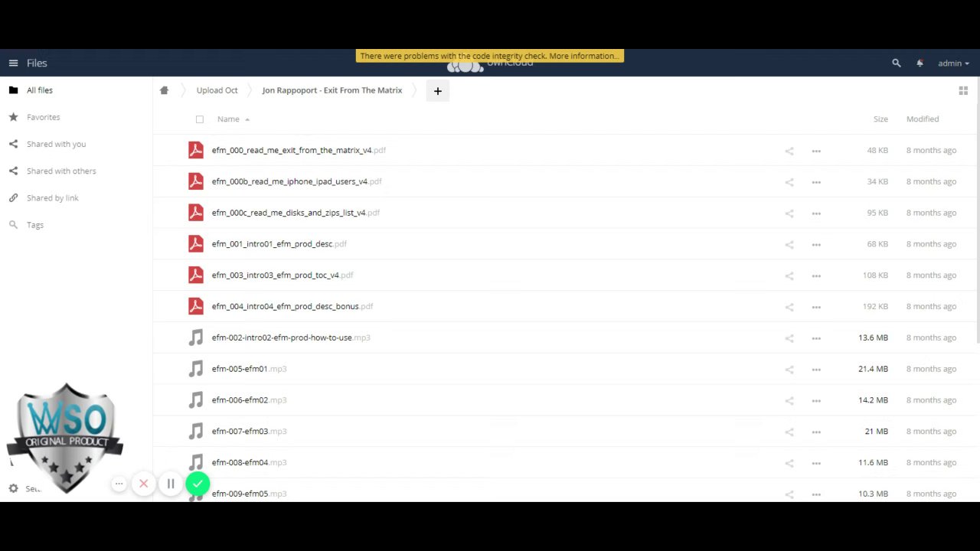Open more actions for efm-002-intro02-efm-prod-how-to-use.mp3
This screenshot has width=980, height=551.
816,338
